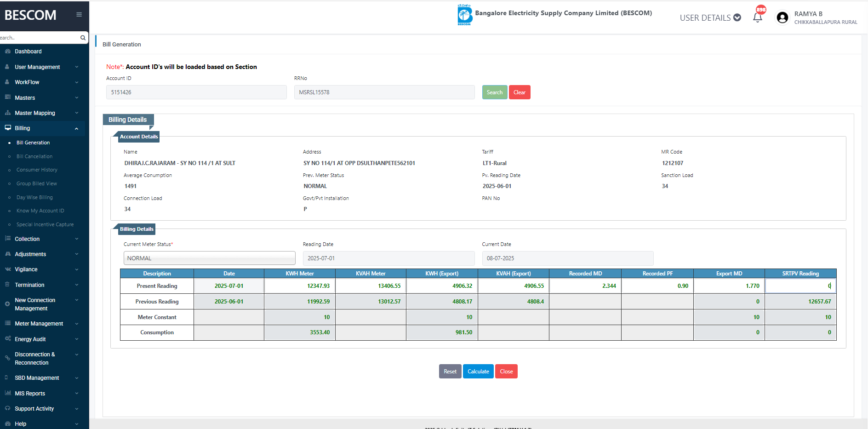Open Current Meter Status NORMAL dropdown
This screenshot has height=429, width=868.
click(x=209, y=258)
